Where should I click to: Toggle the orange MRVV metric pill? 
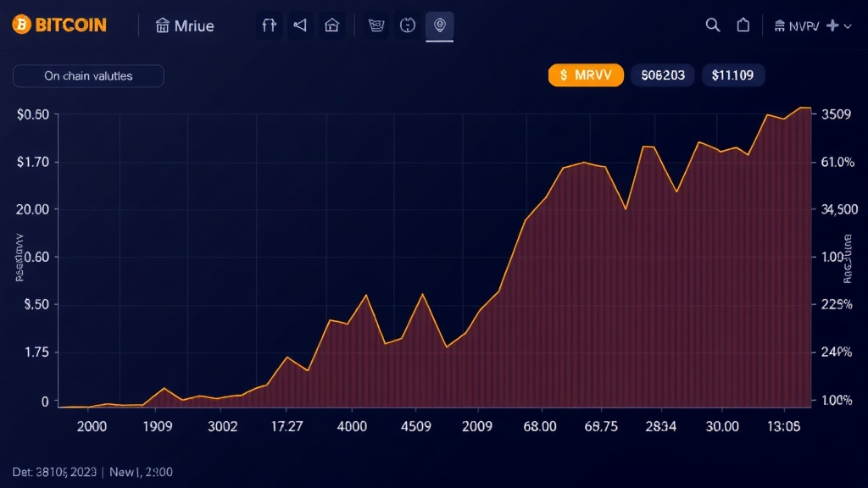click(x=586, y=75)
